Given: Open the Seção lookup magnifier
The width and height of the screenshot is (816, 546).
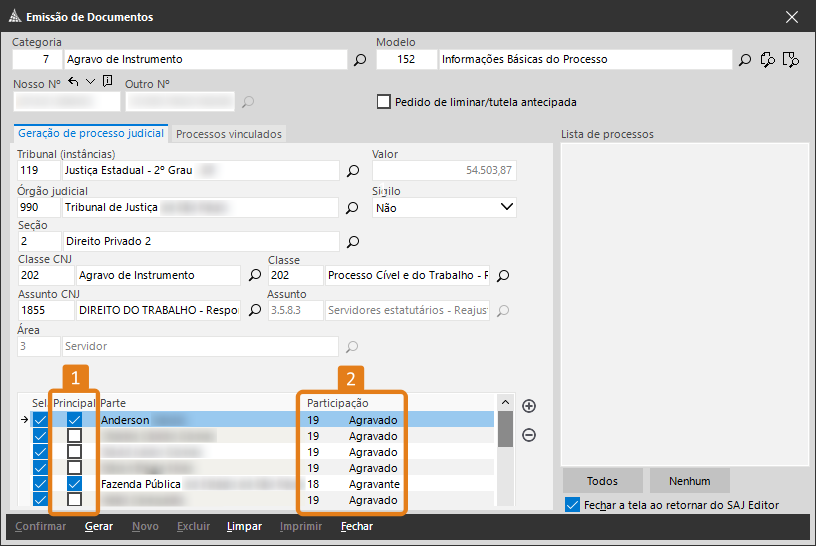Looking at the screenshot, I should point(352,242).
